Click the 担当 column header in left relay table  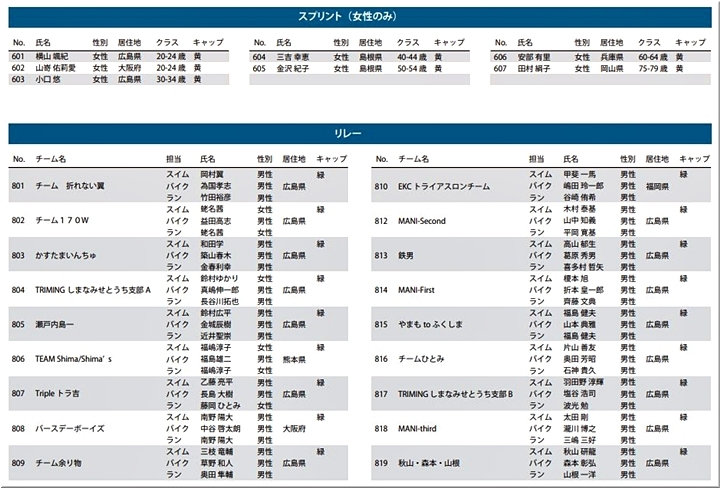(174, 159)
